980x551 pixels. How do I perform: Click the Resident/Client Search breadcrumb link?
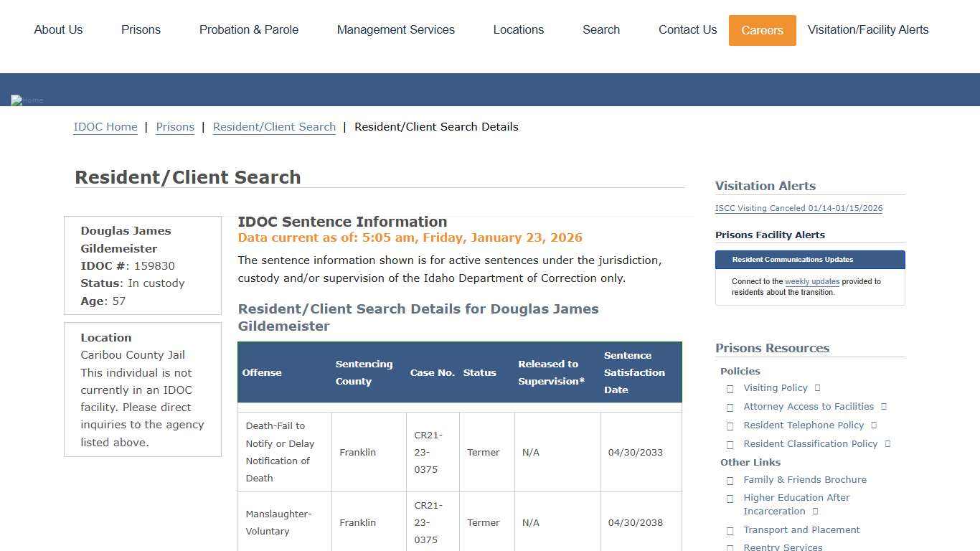(274, 126)
